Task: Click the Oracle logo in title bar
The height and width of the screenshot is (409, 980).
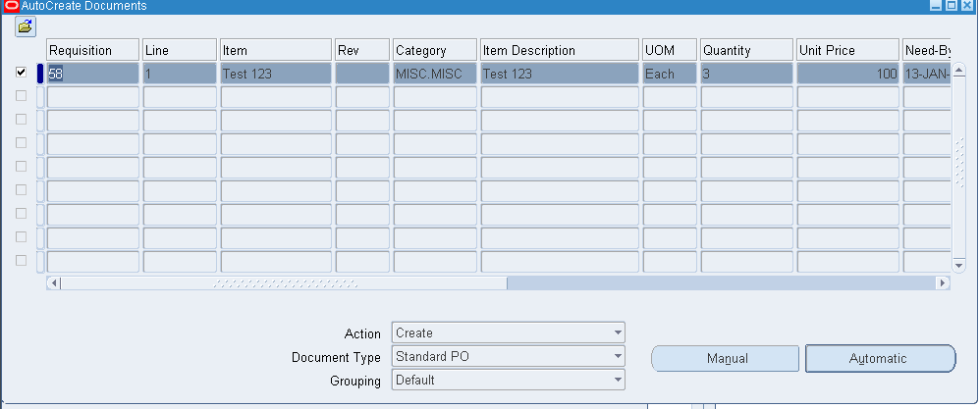Action: click(x=11, y=6)
